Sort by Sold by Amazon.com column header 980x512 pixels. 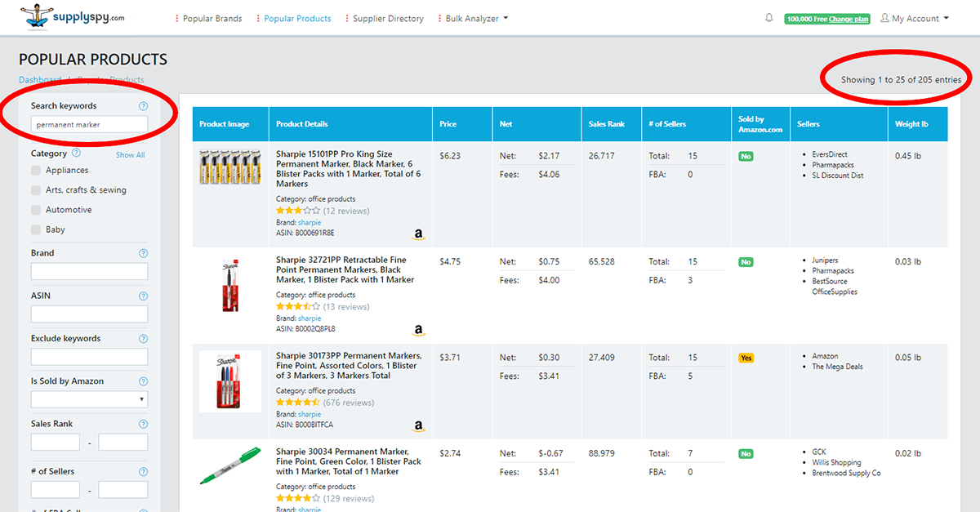pos(760,124)
